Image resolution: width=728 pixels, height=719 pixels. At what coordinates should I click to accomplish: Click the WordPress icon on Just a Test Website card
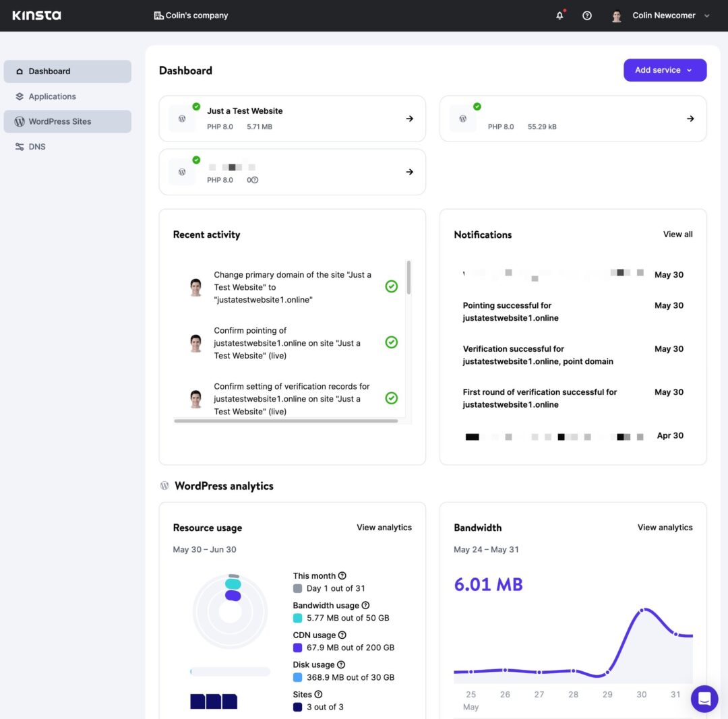(182, 118)
